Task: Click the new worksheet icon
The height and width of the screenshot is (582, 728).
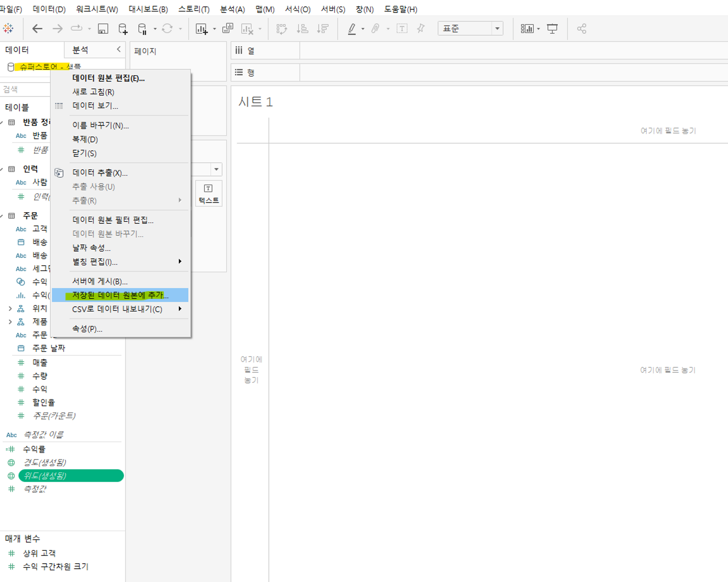Action: [x=201, y=28]
